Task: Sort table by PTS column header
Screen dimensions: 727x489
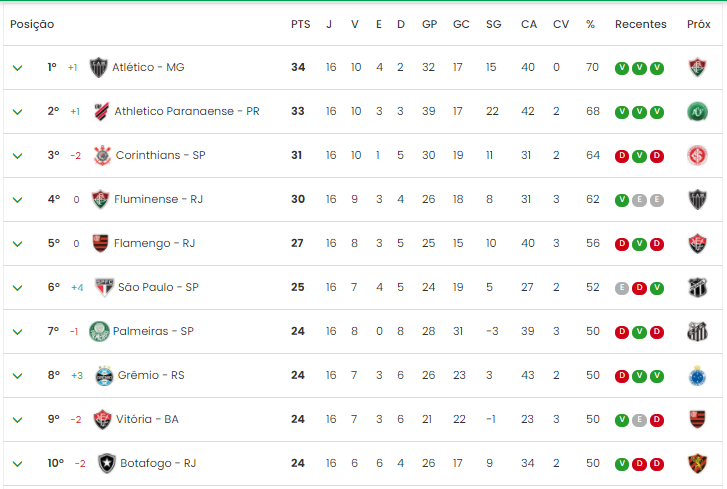Action: [300, 24]
